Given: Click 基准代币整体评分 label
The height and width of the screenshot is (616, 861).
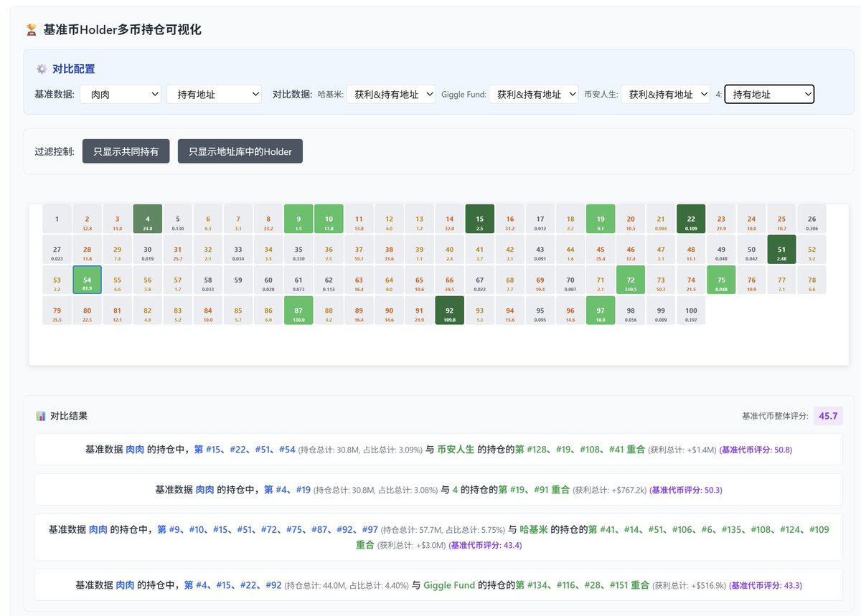Looking at the screenshot, I should [775, 416].
